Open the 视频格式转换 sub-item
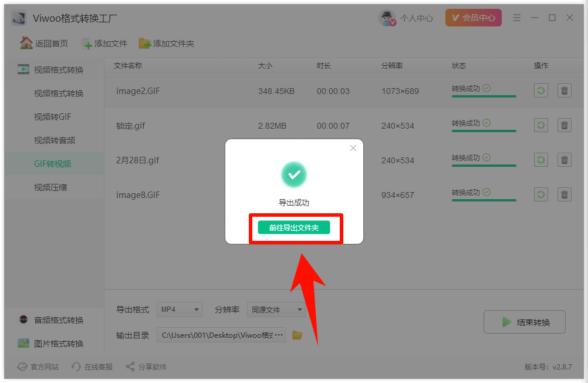 (59, 93)
